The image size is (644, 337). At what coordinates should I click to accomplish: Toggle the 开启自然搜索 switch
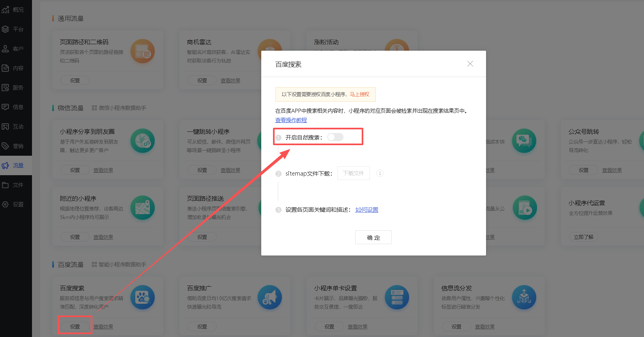tap(335, 137)
